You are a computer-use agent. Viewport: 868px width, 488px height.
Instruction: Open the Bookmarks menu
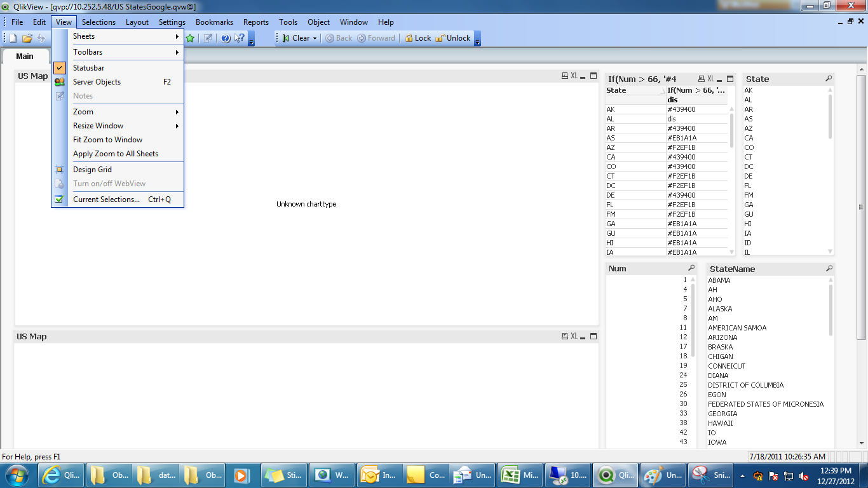point(214,22)
